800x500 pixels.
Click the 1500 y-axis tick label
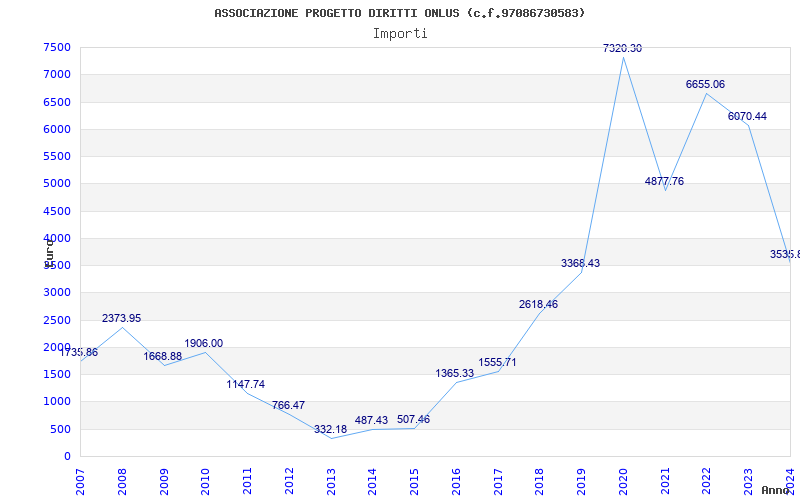(x=57, y=374)
